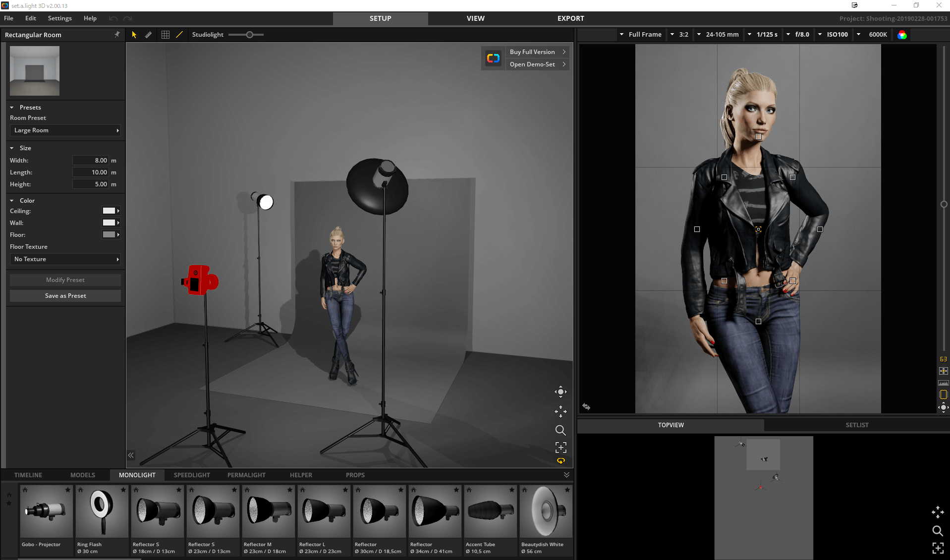Switch to the SPEEDLIGHT tab
950x560 pixels.
point(192,475)
